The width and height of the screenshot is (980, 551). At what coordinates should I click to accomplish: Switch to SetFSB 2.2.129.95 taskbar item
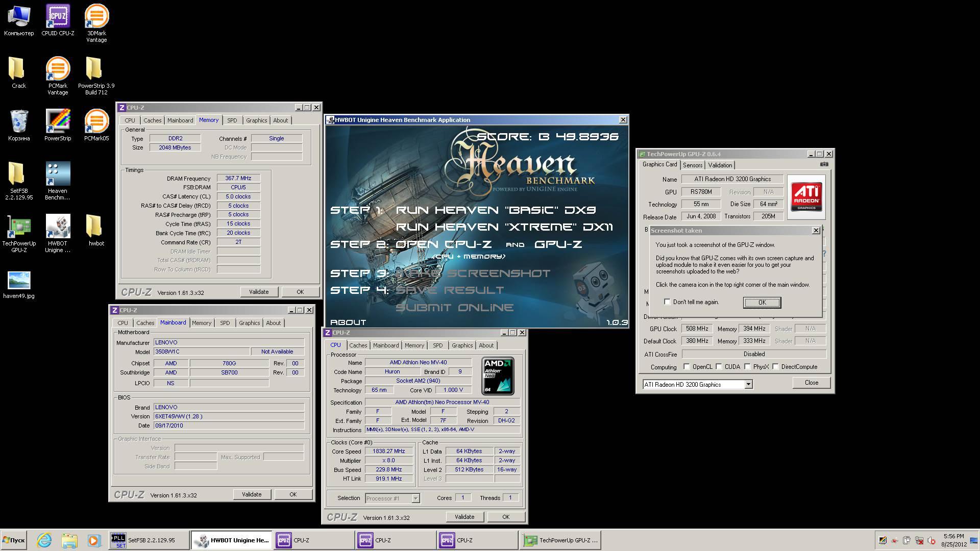pos(148,540)
